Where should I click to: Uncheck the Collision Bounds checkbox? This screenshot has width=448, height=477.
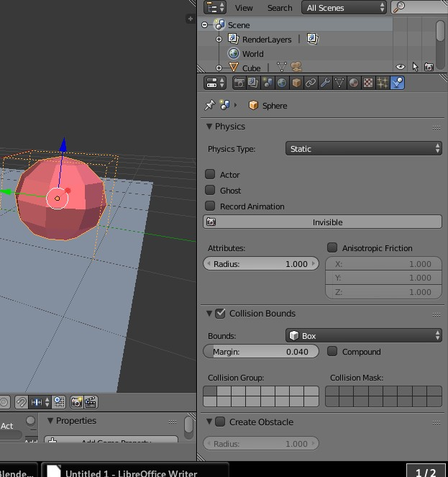[220, 314]
